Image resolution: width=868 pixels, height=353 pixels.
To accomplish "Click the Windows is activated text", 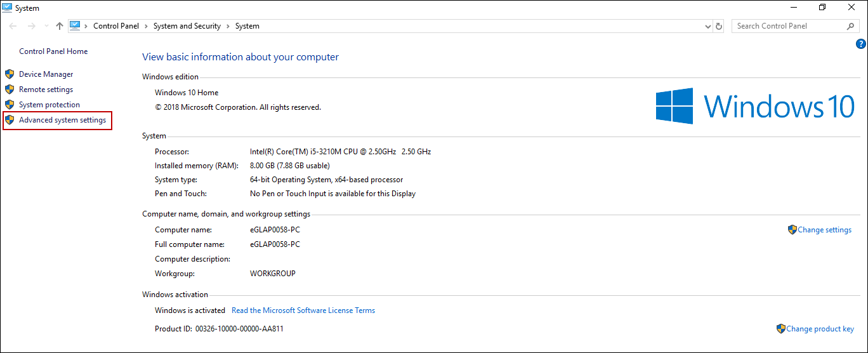I will [x=190, y=310].
